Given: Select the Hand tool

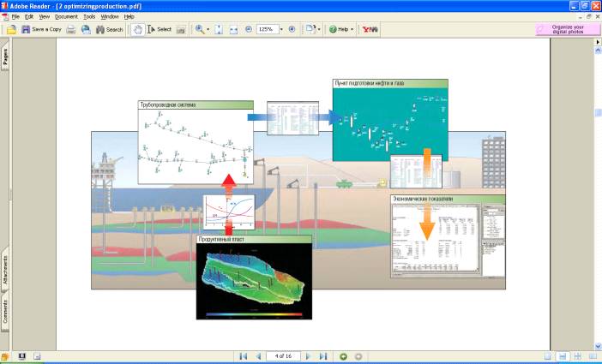Looking at the screenshot, I should [x=136, y=29].
